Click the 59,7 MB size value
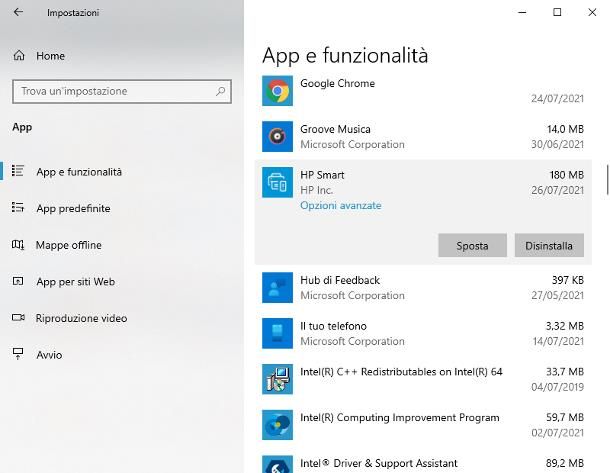The width and height of the screenshot is (610, 473). 565,417
